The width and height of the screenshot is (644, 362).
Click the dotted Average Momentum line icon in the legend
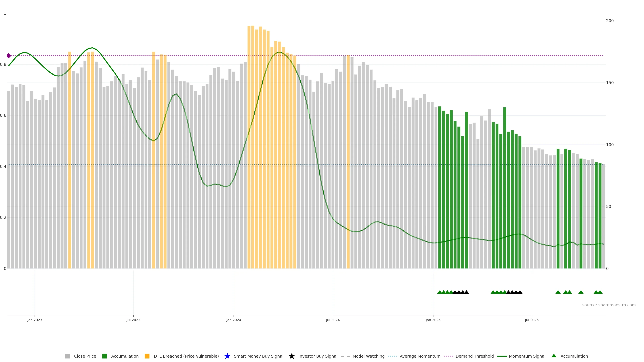392,356
